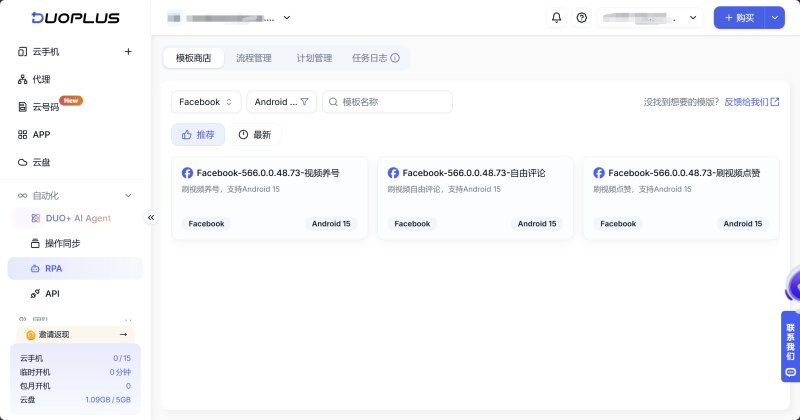Click the 临时开机 0 分钟 value

pyautogui.click(x=120, y=372)
